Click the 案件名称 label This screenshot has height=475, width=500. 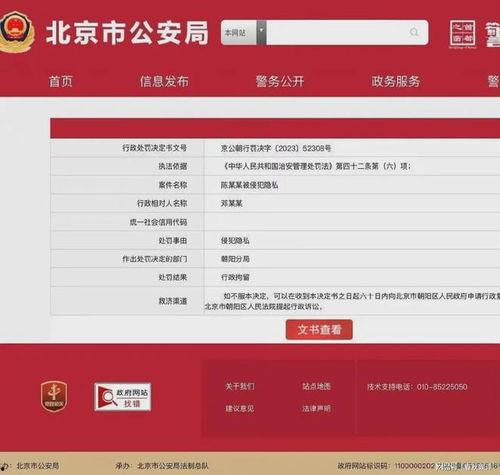pos(173,185)
